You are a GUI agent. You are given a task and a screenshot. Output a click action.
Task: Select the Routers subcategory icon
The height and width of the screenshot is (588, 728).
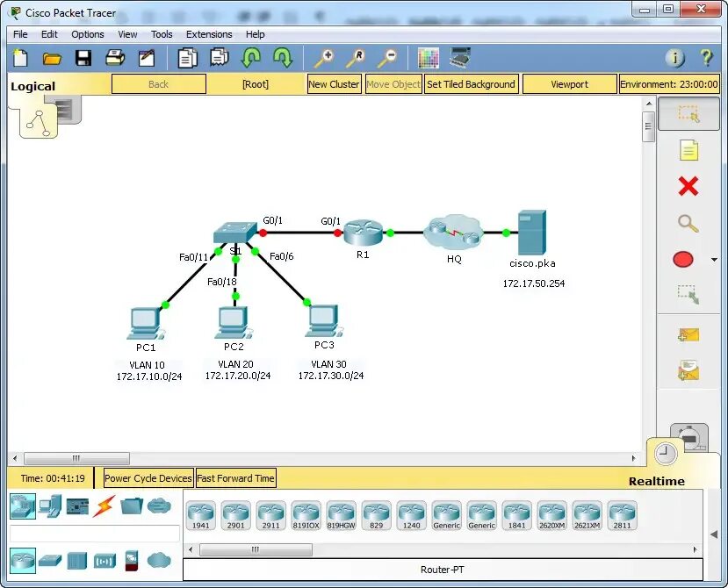coord(23,561)
